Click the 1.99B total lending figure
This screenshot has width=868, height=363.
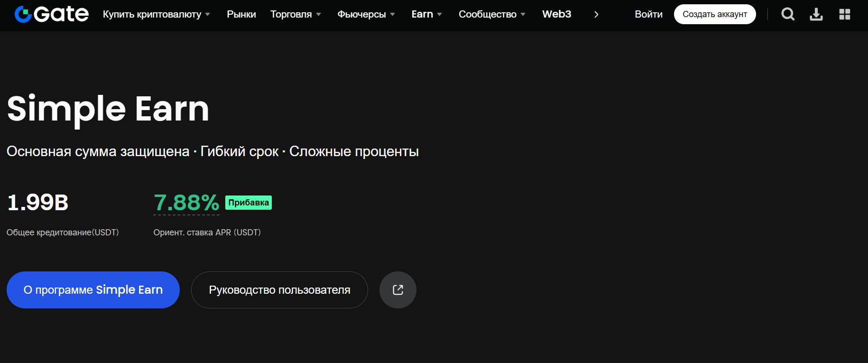[38, 203]
